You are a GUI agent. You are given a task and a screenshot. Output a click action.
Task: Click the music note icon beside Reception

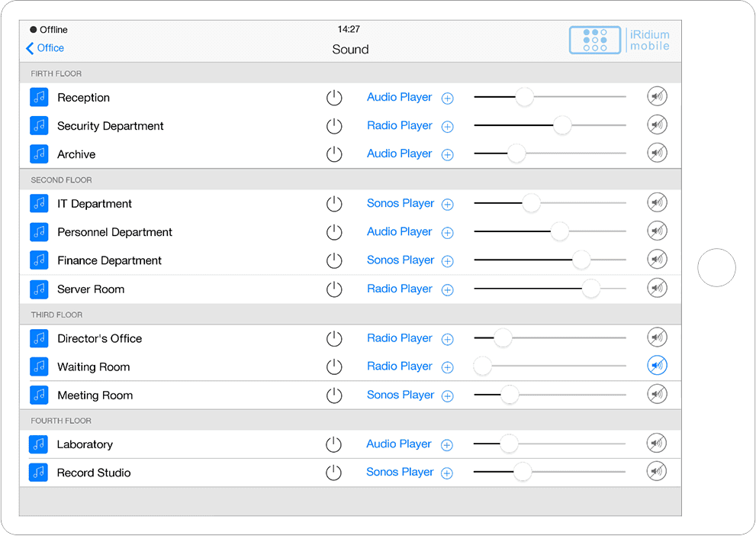(39, 98)
